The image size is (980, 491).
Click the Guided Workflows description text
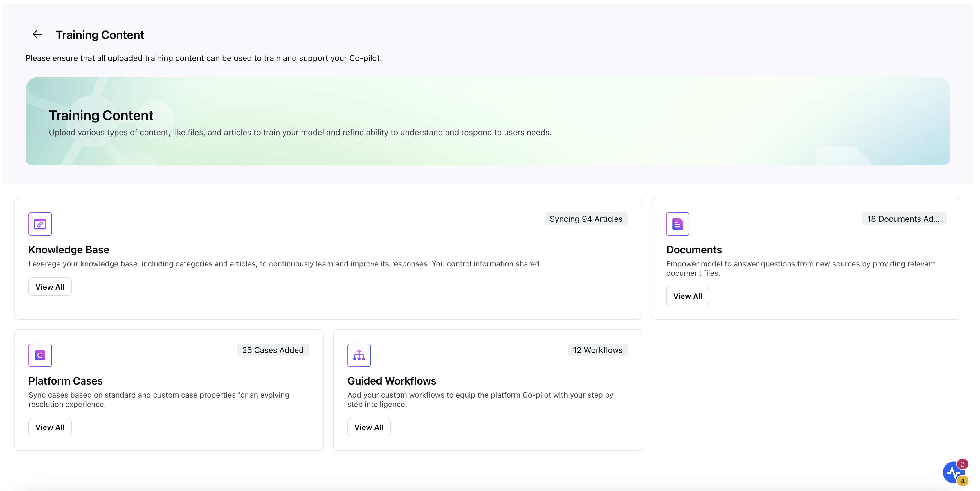(x=480, y=400)
